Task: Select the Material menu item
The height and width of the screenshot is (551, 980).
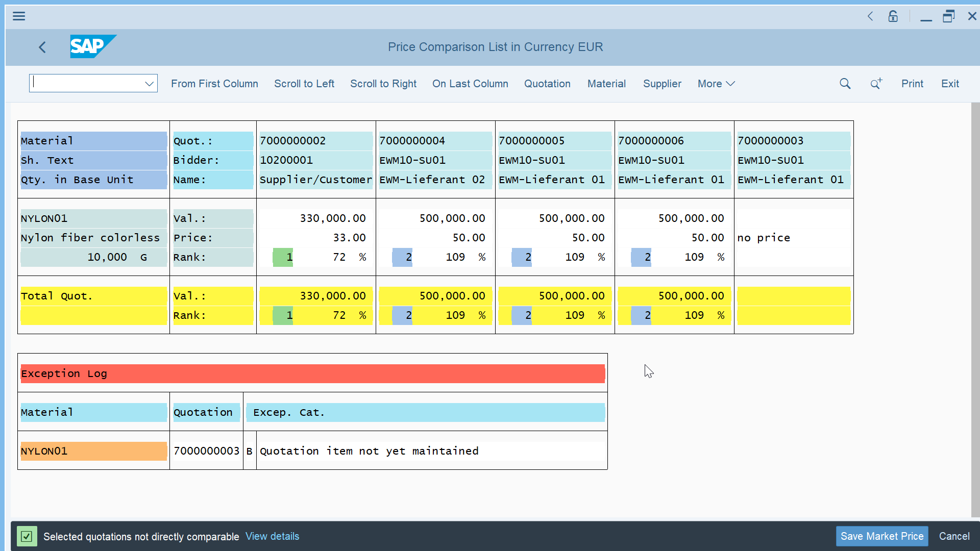Action: click(606, 84)
